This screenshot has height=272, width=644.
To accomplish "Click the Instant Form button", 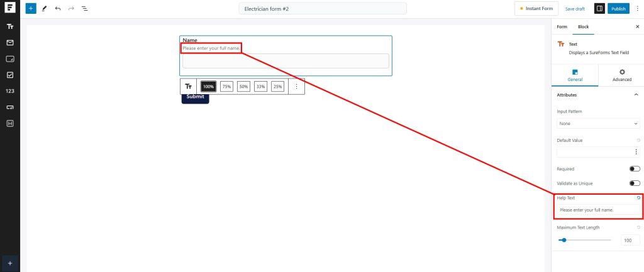I will (536, 9).
